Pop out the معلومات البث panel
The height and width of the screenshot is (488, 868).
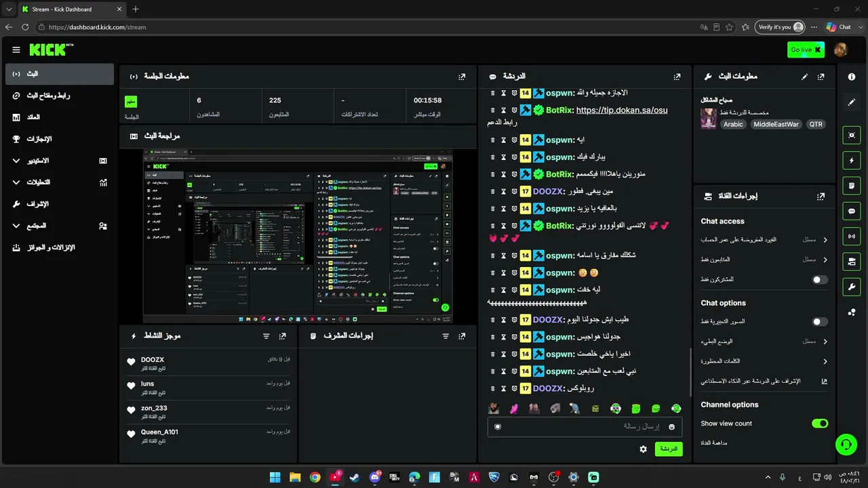click(821, 77)
